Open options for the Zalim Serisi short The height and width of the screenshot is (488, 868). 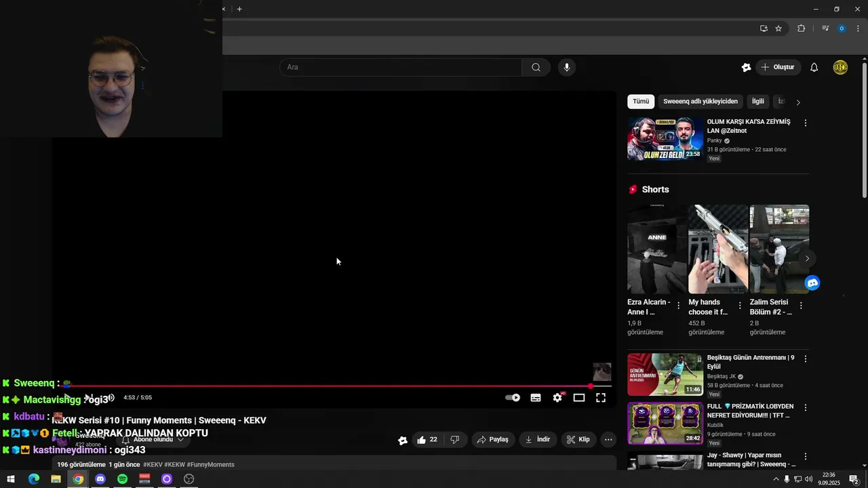[x=801, y=306]
